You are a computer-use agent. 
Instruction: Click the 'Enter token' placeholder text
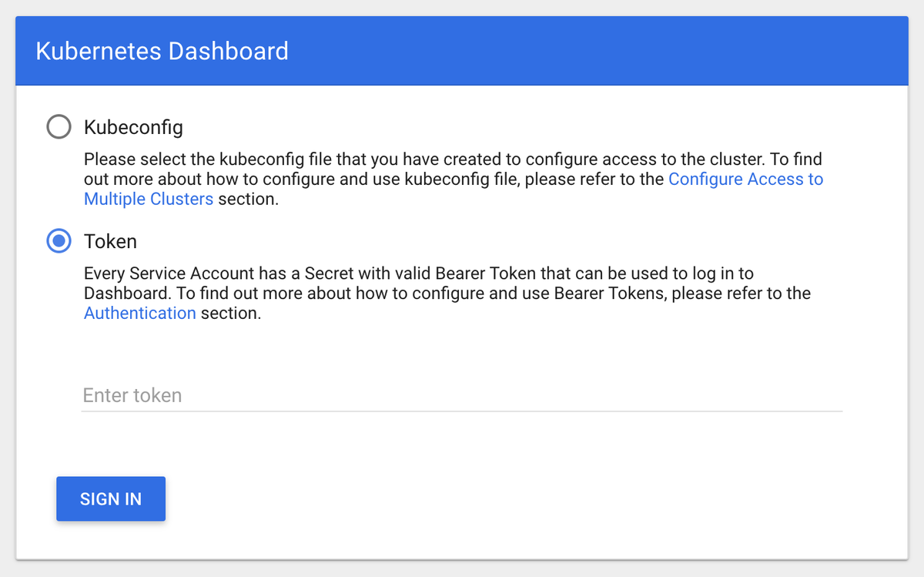coord(132,395)
